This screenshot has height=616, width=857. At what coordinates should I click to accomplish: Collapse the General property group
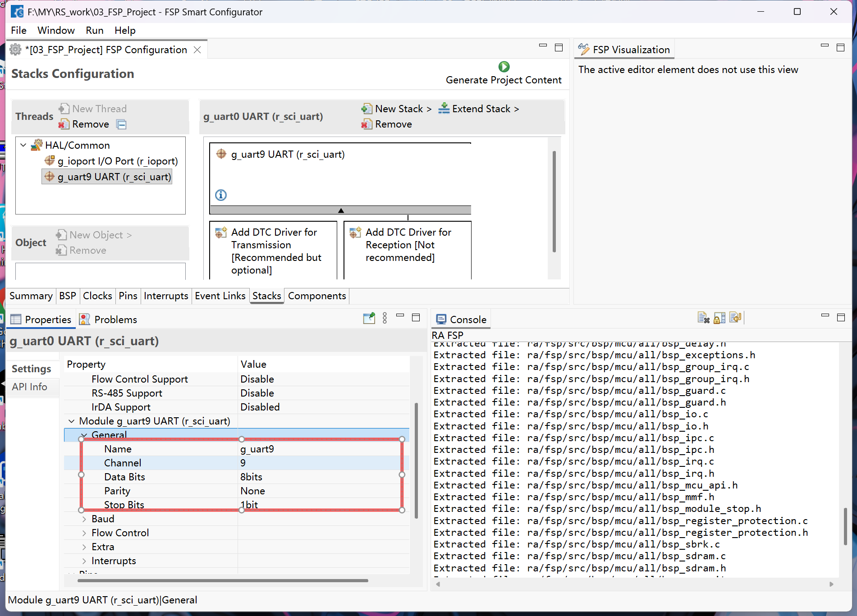[84, 435]
